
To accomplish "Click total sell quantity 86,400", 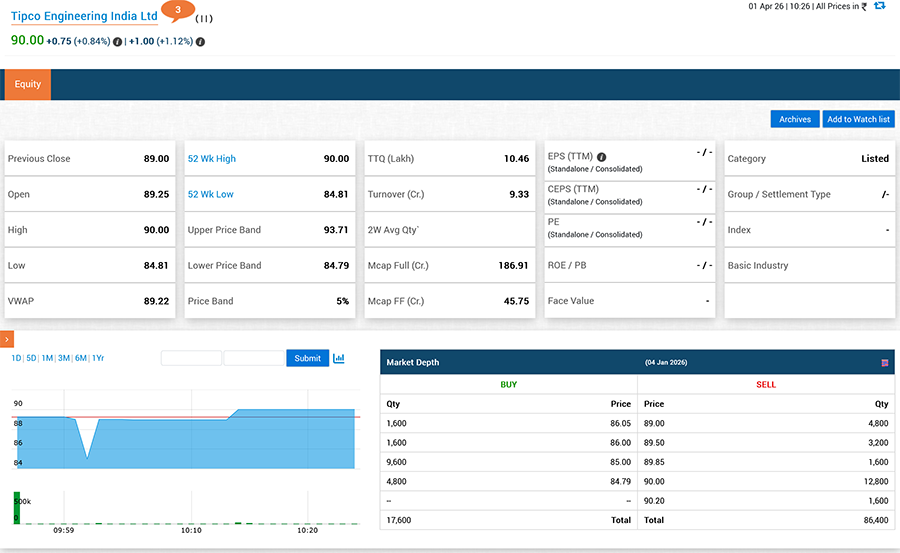I will coord(876,520).
